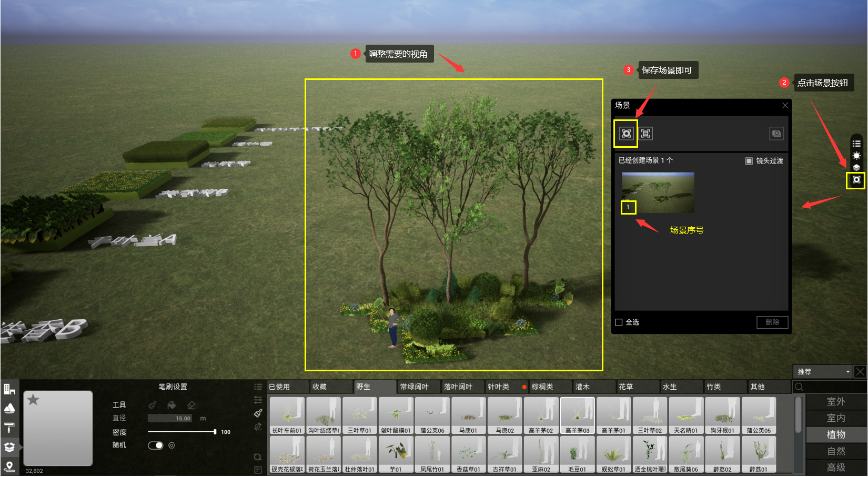This screenshot has height=477, width=868.
Task: Toggle the 随机 switch
Action: 156,445
